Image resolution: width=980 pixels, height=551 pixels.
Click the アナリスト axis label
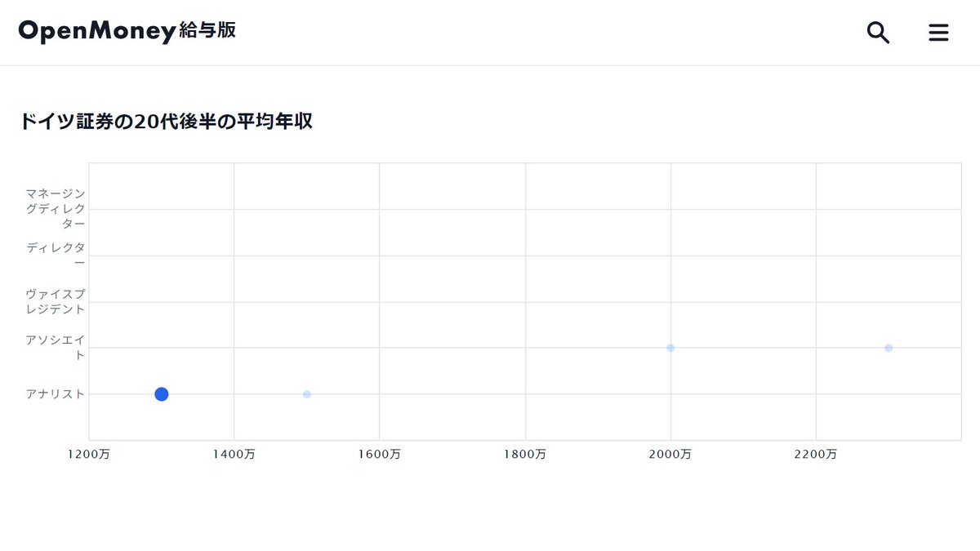(x=55, y=393)
